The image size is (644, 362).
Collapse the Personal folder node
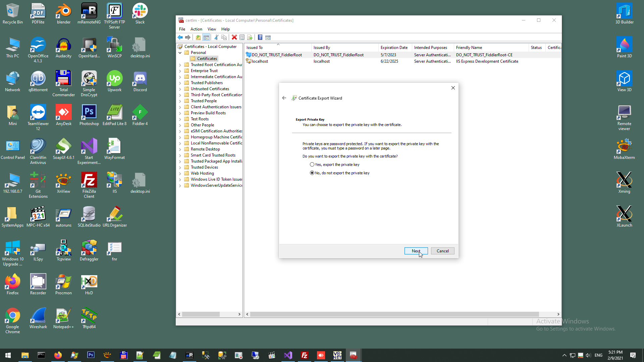pos(180,53)
